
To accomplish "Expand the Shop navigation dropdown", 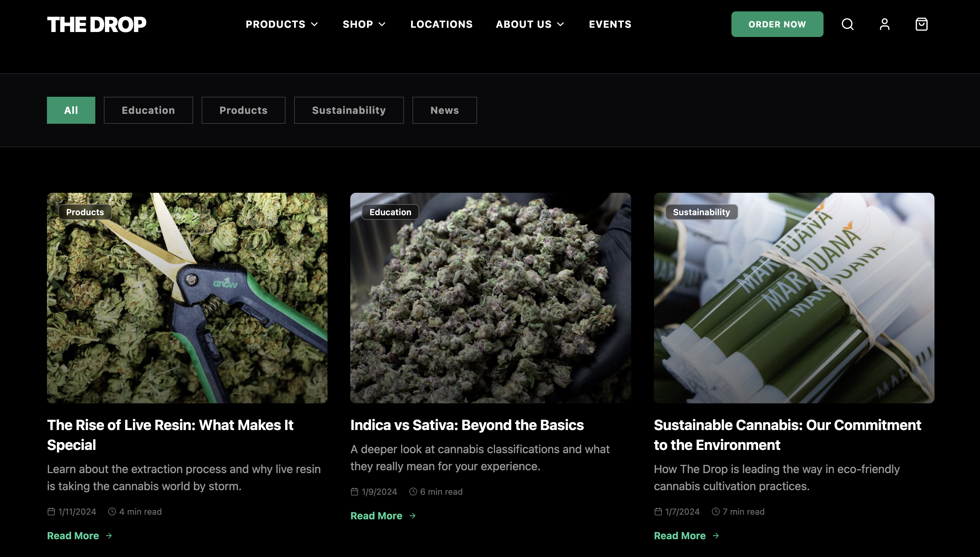I will pos(364,24).
